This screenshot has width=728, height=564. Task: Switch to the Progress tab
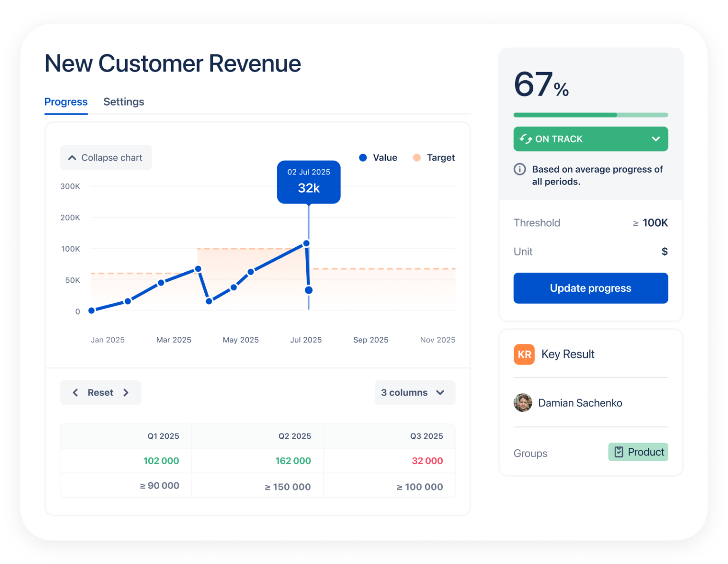pos(66,102)
